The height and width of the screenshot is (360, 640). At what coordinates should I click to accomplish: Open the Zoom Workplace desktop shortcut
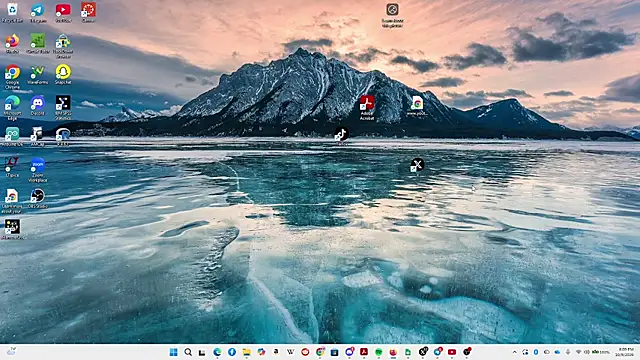pyautogui.click(x=38, y=169)
